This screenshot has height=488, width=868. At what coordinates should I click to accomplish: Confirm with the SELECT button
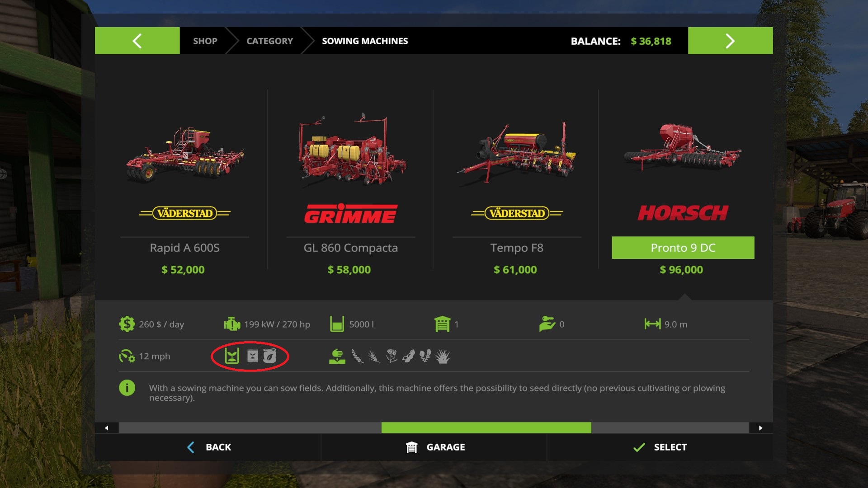pyautogui.click(x=660, y=447)
